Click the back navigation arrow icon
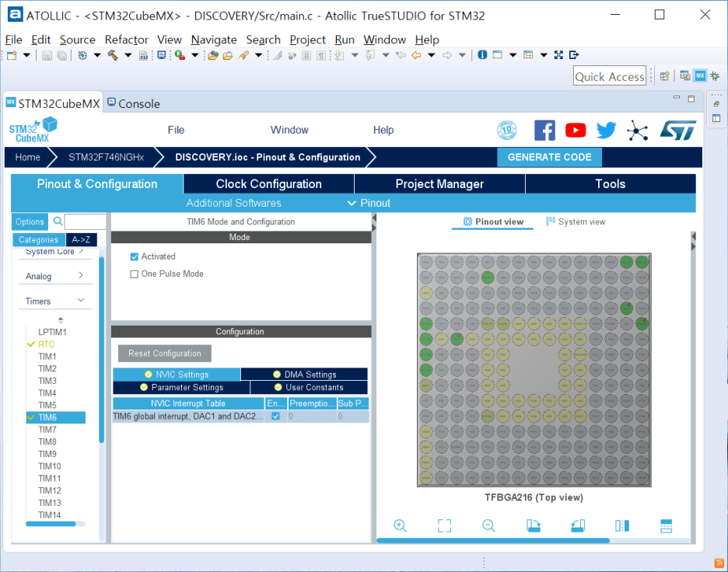Image resolution: width=728 pixels, height=572 pixels. (416, 55)
